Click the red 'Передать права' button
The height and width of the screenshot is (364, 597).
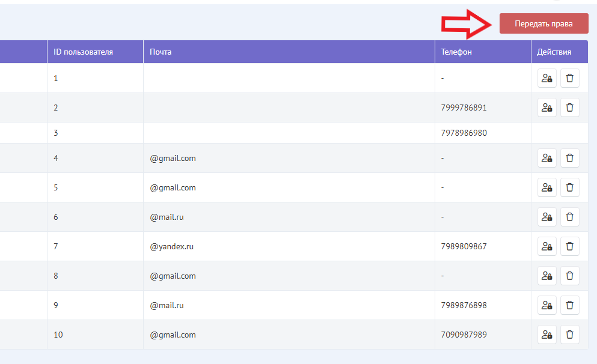543,23
